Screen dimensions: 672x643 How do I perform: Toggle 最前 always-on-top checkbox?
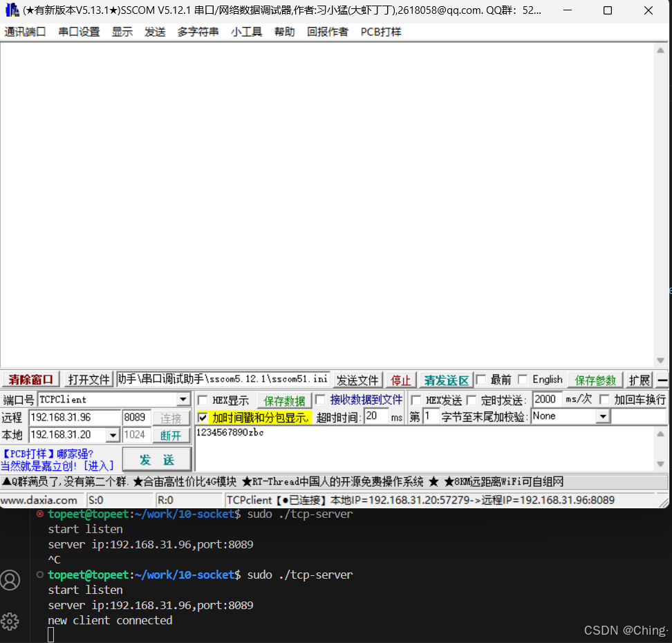[x=481, y=380]
